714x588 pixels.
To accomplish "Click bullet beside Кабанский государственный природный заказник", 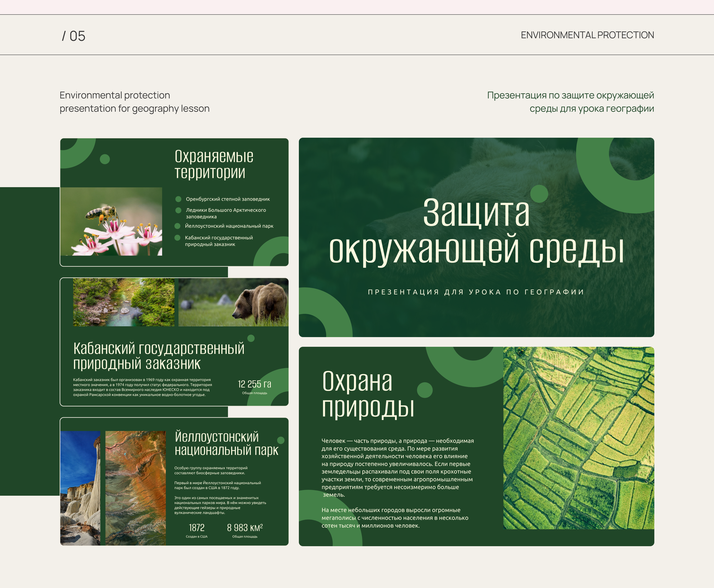I will 177,238.
